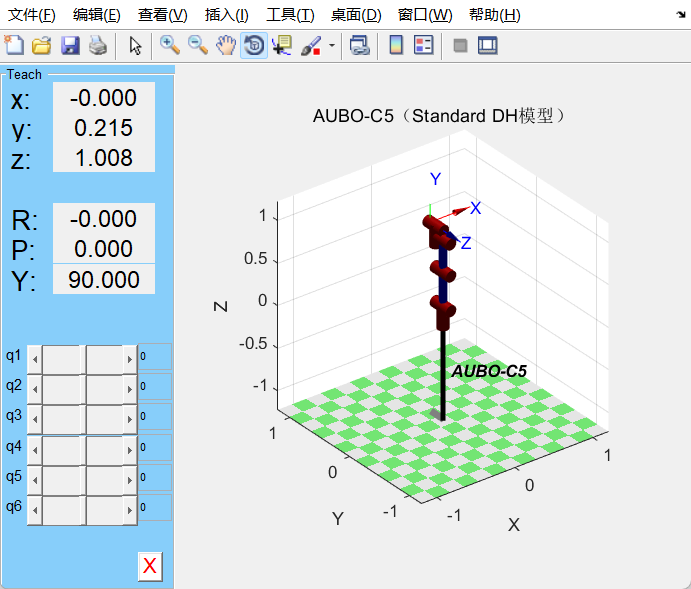Click the q3 slider left arrow

tap(35, 419)
